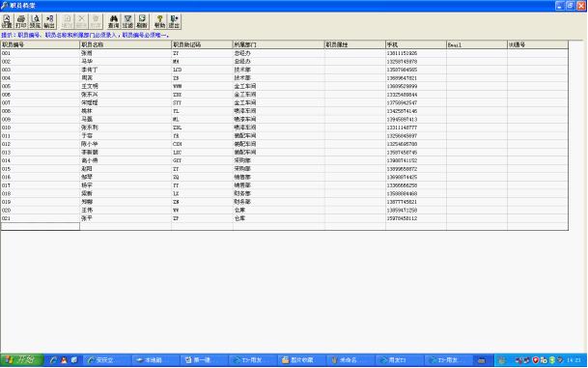Click the 手机 column header
The height and width of the screenshot is (368, 588).
[416, 44]
